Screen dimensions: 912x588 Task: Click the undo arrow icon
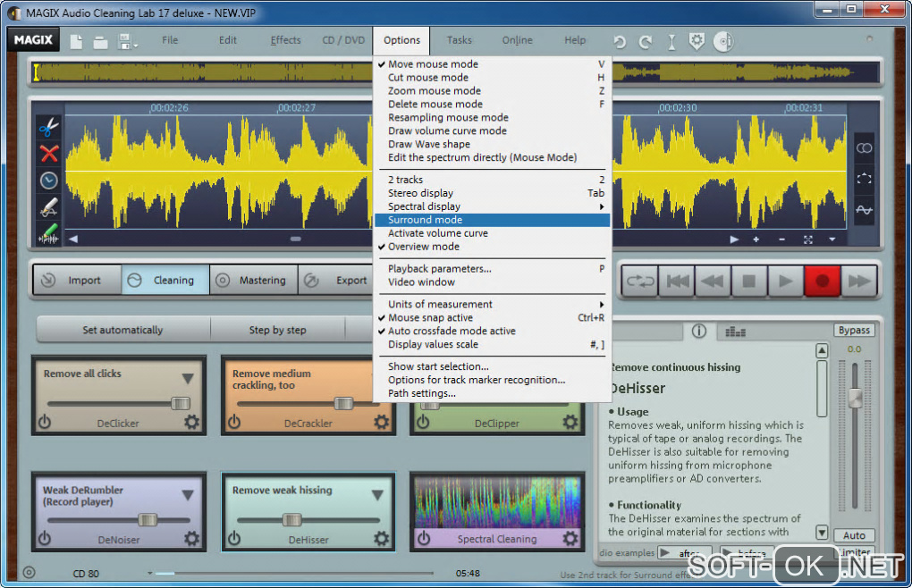click(x=620, y=41)
